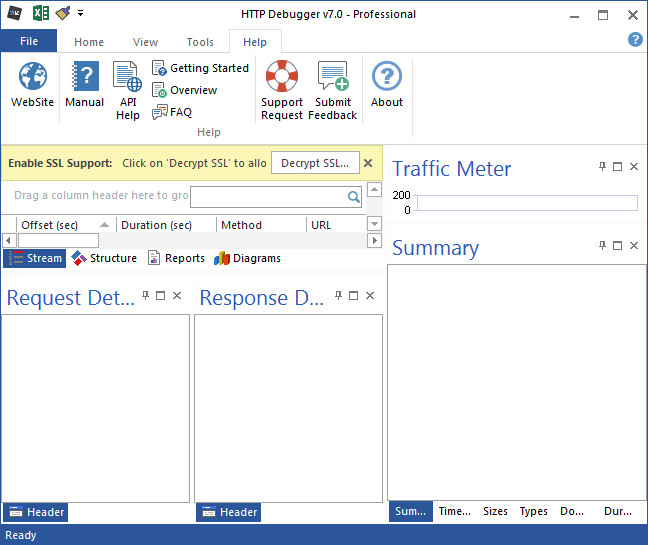Image resolution: width=648 pixels, height=545 pixels.
Task: Expand the quick access toolbar dropdown
Action: coord(80,14)
